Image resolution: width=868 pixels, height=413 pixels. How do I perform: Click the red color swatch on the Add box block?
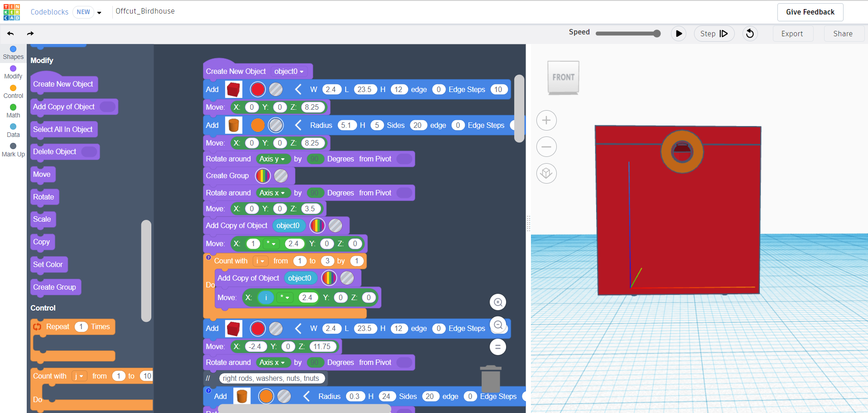pos(257,89)
